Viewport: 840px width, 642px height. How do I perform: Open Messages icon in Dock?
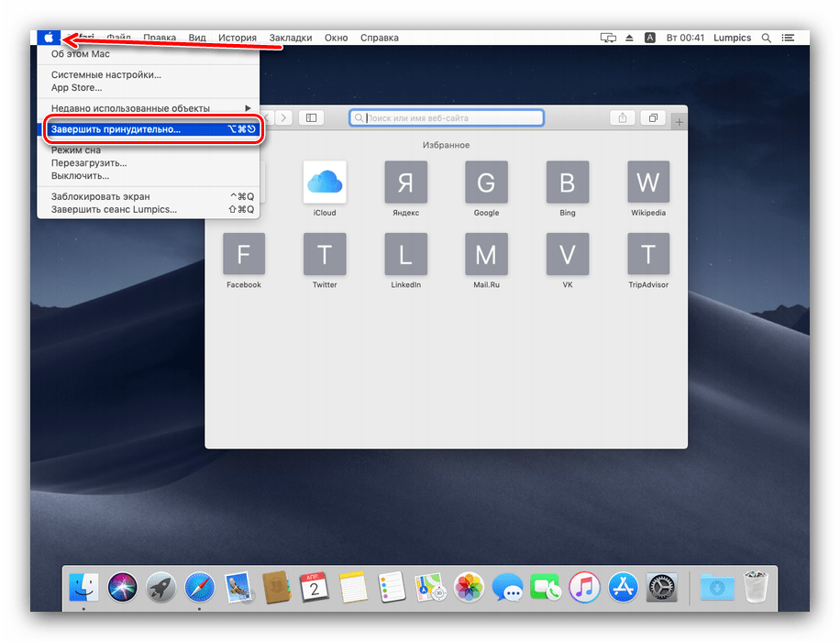click(507, 587)
